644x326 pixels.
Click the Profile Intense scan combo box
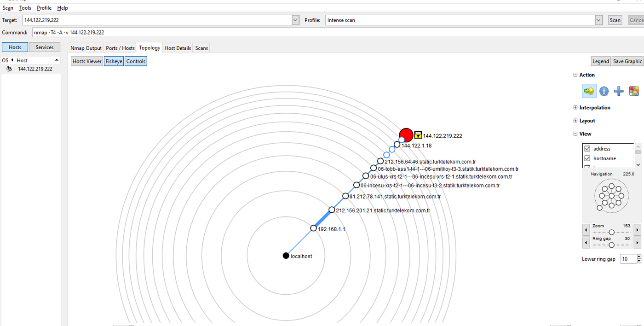coord(464,20)
